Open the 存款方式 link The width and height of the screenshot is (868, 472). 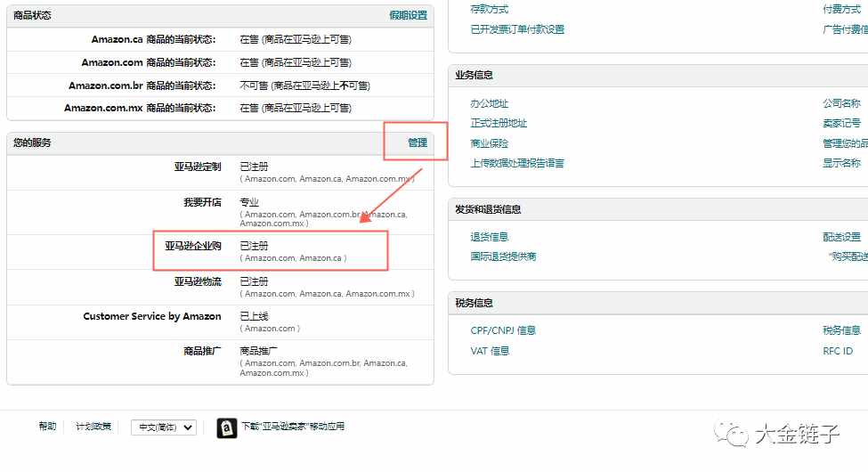(x=489, y=9)
